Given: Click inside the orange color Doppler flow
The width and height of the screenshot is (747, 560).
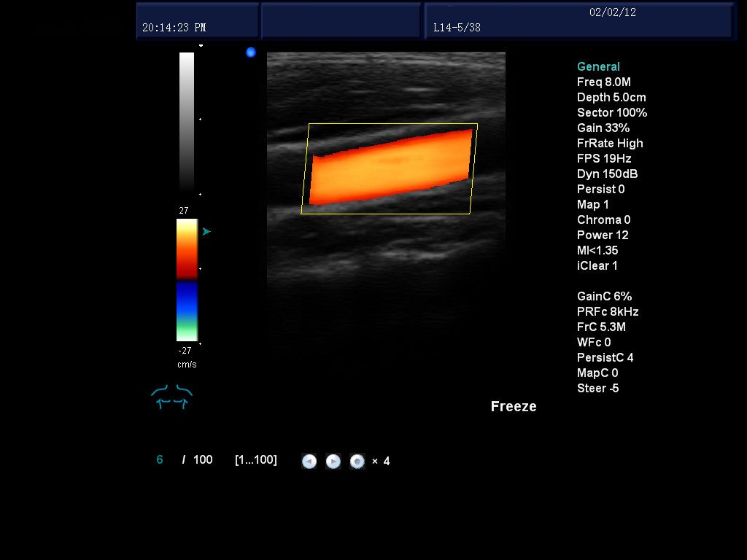Looking at the screenshot, I should 391,169.
